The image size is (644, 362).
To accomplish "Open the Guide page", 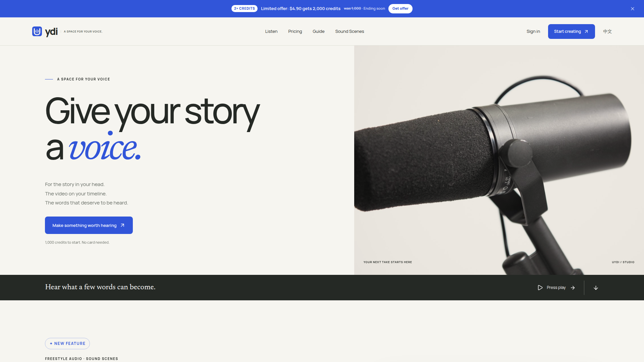I will coord(318,32).
